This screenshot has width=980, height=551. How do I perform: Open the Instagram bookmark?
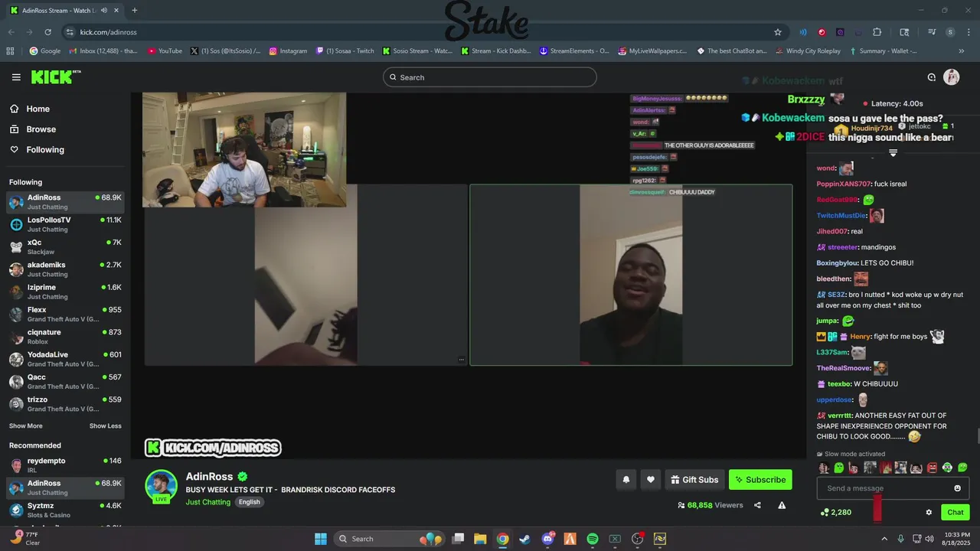point(288,51)
